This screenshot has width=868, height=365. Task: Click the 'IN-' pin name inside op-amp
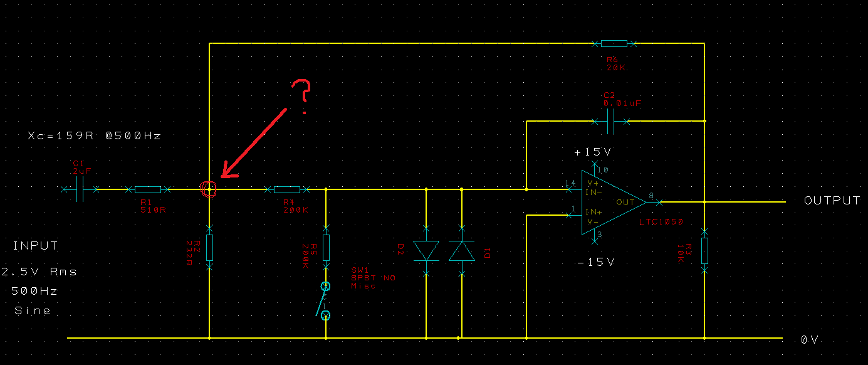pyautogui.click(x=594, y=193)
